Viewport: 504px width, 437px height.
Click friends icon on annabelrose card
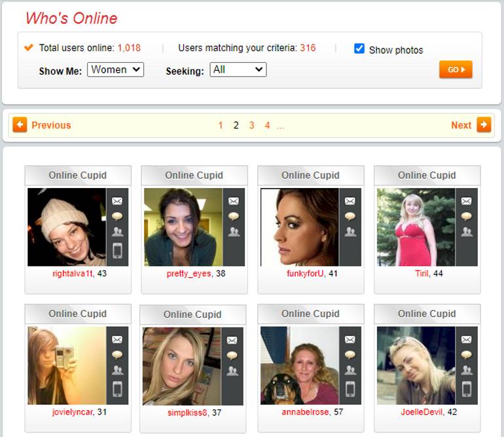350,370
